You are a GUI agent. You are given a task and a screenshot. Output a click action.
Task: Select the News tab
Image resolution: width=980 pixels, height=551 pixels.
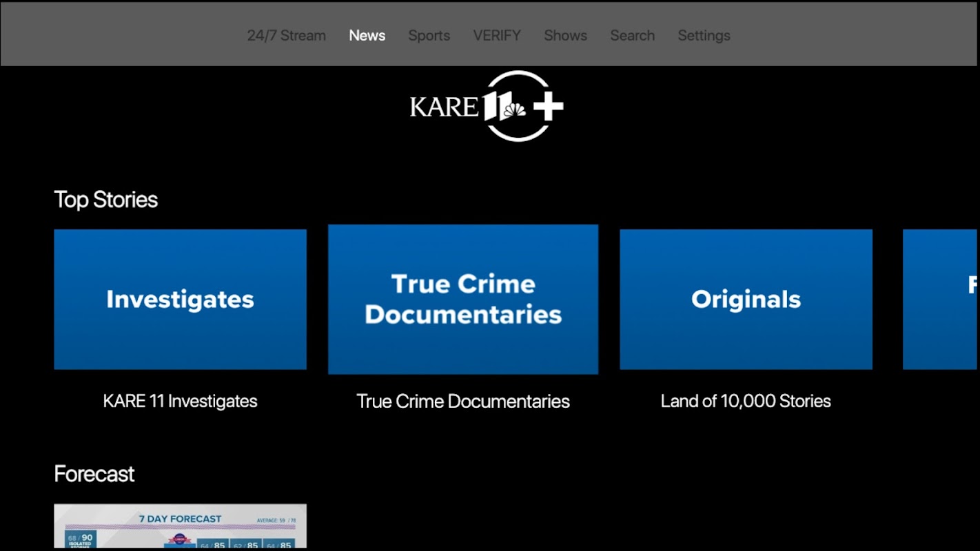point(367,35)
